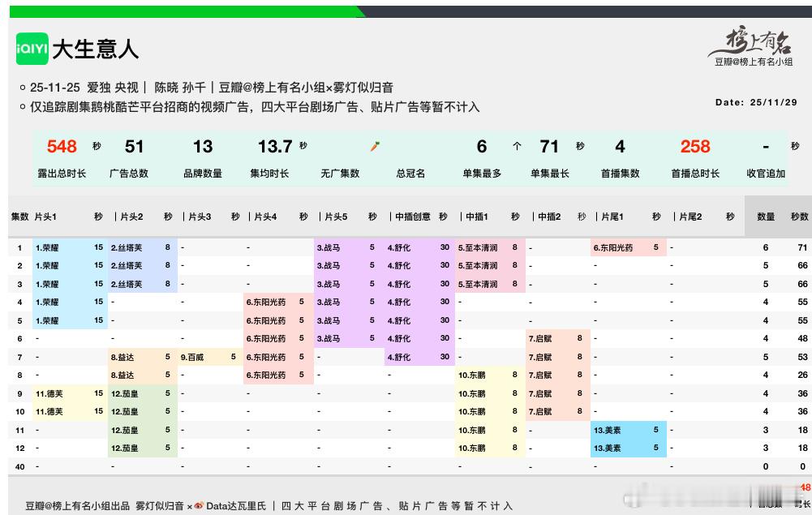812x515 pixels.
Task: Click the Weibo eye icon before Data达瓦里氏
Action: [199, 506]
